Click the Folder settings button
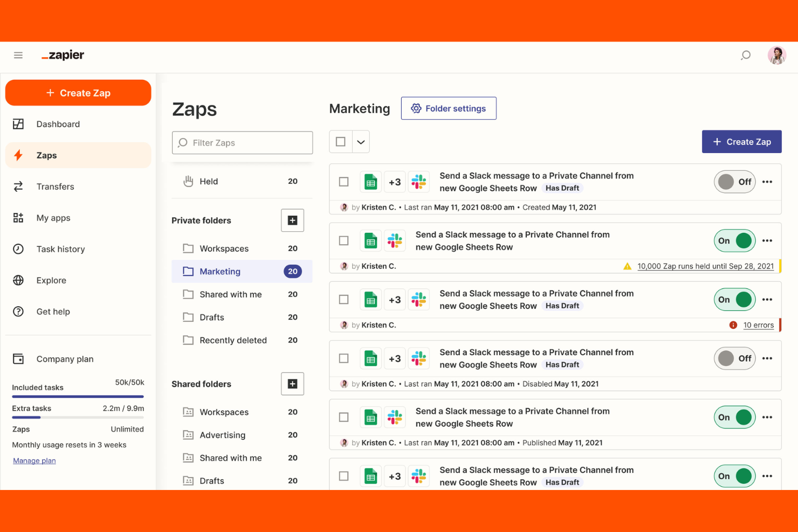798x532 pixels. (x=449, y=108)
